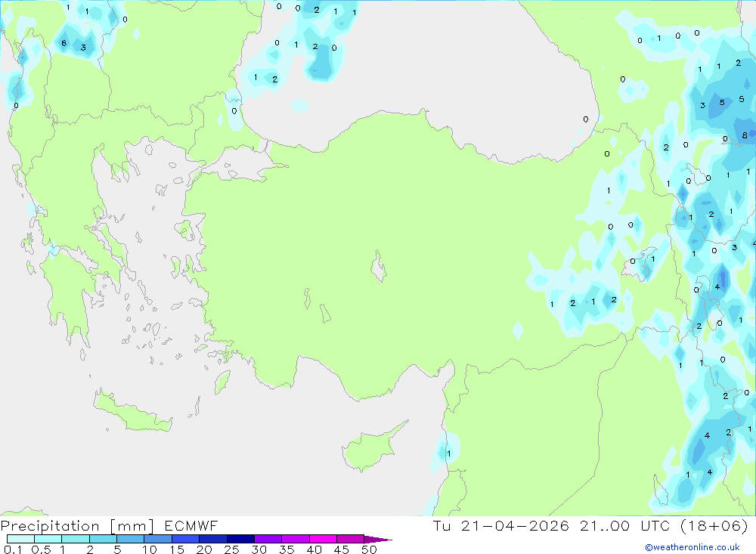Click the 15–20 mm blue legend swatch
Image resolution: width=756 pixels, height=554 pixels.
click(186, 539)
